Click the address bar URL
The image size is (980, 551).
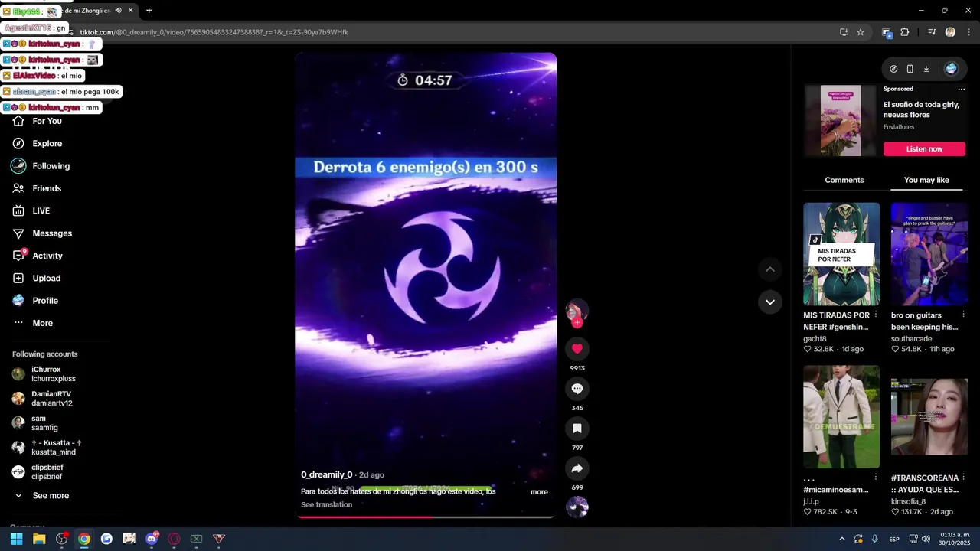click(214, 32)
